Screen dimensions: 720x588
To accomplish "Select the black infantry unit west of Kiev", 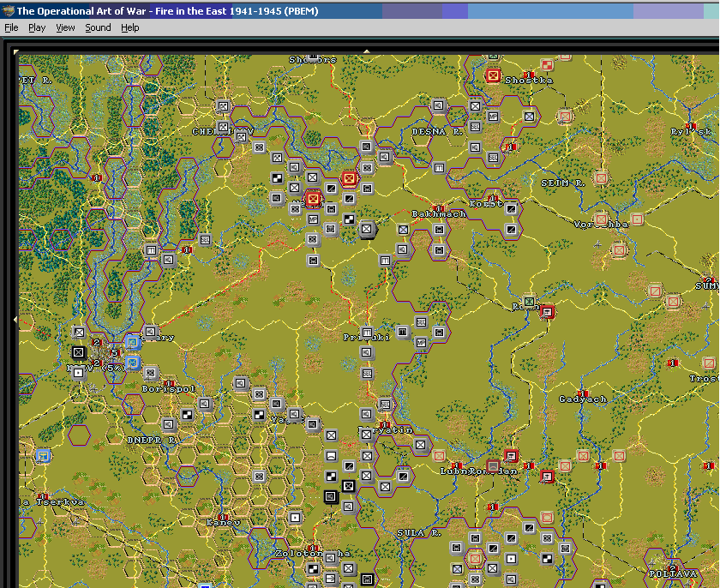I will click(x=79, y=352).
